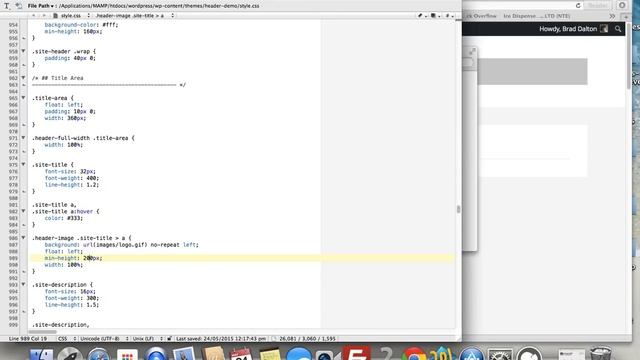Show more bookmarks via the >> chevron
This screenshot has width=640, height=360.
click(x=612, y=16)
